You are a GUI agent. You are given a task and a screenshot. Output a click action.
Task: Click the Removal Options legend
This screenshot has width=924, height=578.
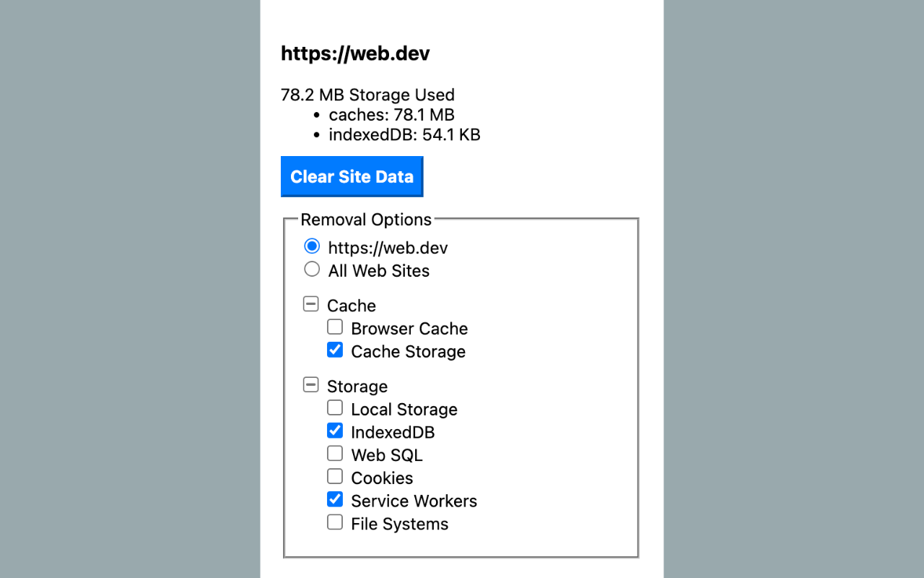(366, 220)
